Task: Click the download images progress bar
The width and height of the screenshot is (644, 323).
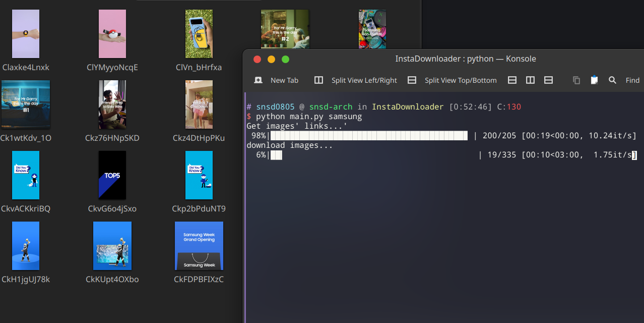Action: pyautogui.click(x=373, y=155)
